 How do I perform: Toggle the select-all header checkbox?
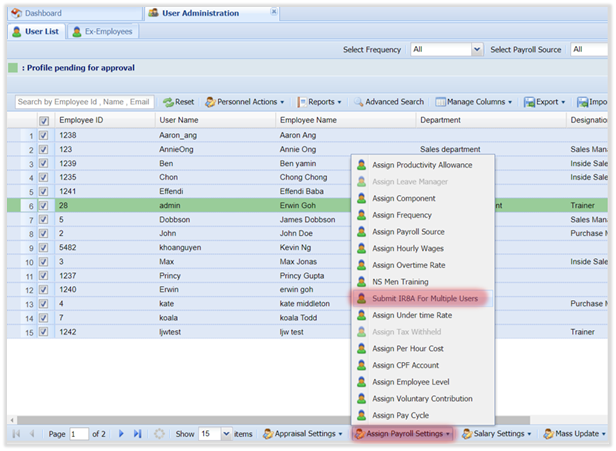click(43, 120)
